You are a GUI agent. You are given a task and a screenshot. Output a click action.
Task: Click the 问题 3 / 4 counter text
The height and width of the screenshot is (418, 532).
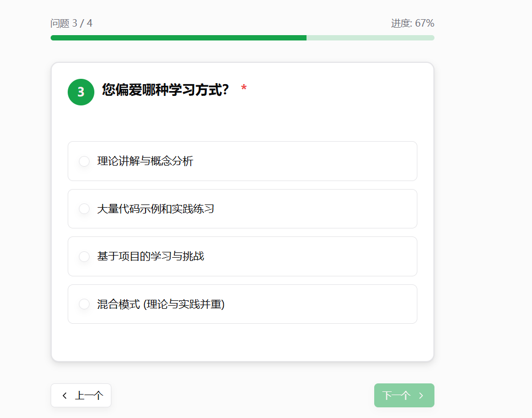[x=71, y=23]
